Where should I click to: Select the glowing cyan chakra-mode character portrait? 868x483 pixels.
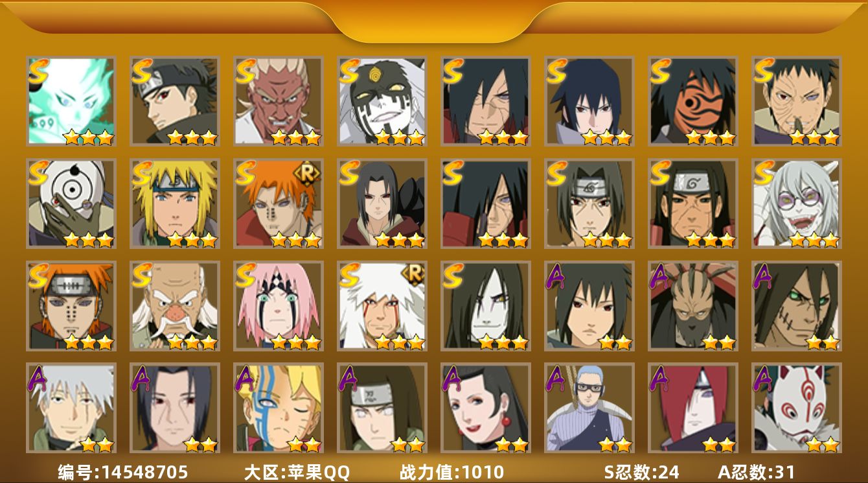tap(71, 100)
